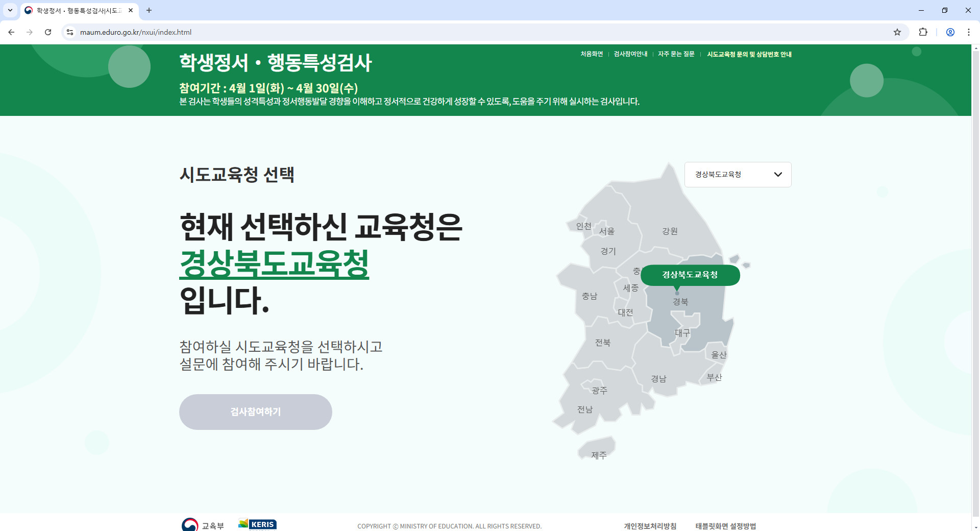Select 울산 on the map
980x531 pixels.
[719, 355]
